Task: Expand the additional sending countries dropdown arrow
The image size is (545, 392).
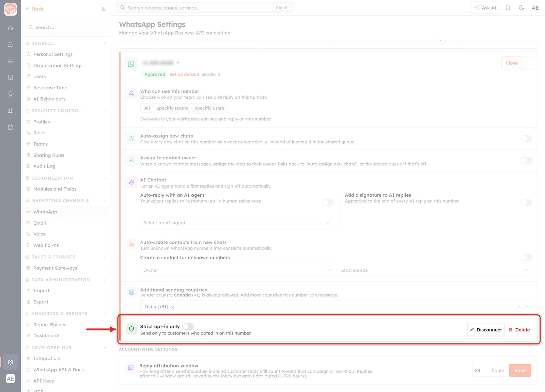Action: pos(527,307)
